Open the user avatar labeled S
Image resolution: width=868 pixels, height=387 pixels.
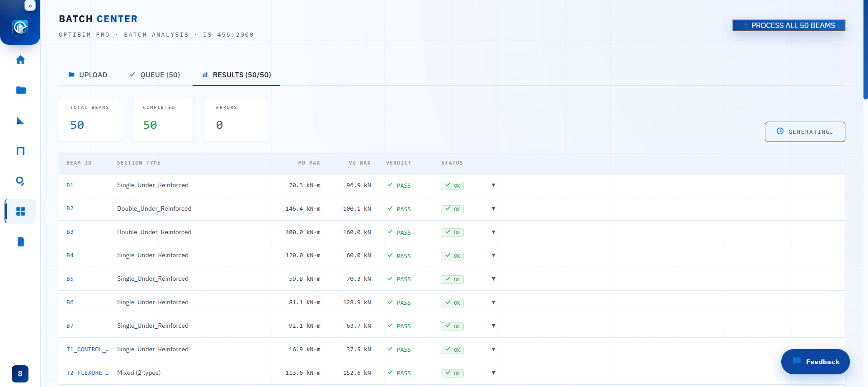(x=20, y=374)
